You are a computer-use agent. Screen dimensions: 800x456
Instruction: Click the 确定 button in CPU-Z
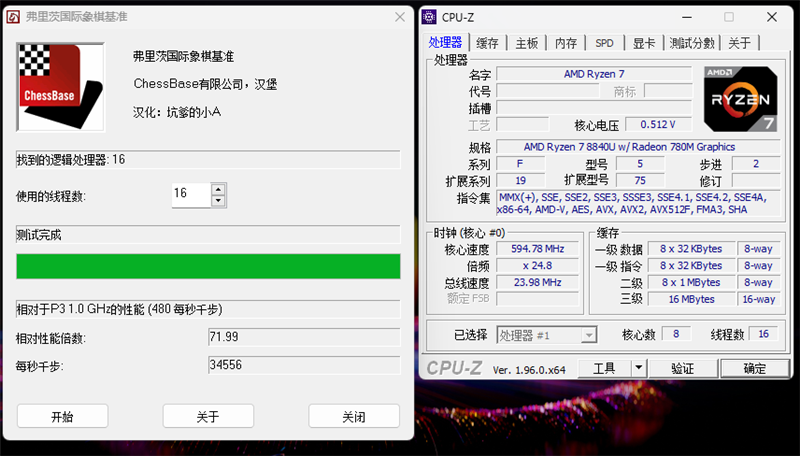(x=754, y=368)
